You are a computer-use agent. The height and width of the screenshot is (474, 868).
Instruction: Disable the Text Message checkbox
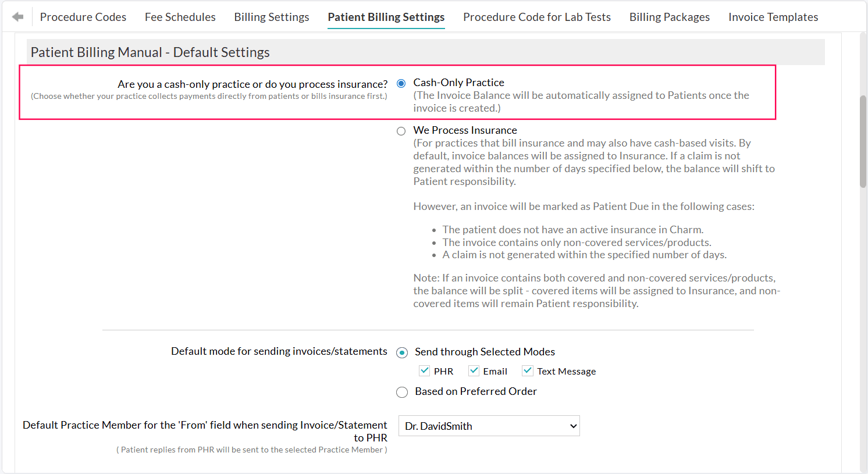pyautogui.click(x=528, y=371)
